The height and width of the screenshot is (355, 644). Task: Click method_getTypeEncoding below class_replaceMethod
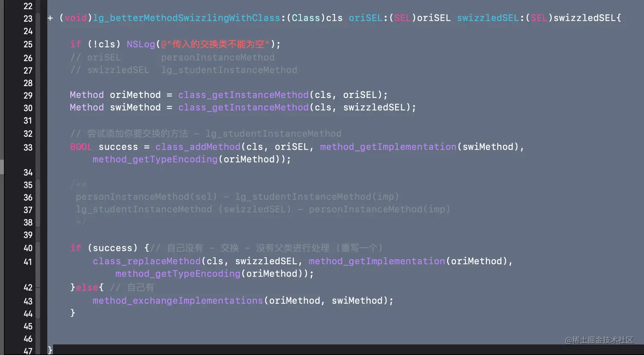click(178, 274)
